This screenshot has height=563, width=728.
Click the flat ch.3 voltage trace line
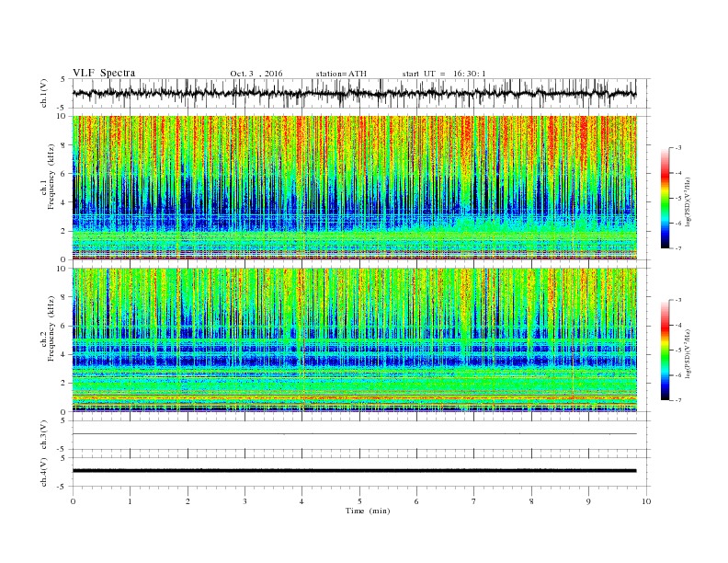(x=354, y=434)
